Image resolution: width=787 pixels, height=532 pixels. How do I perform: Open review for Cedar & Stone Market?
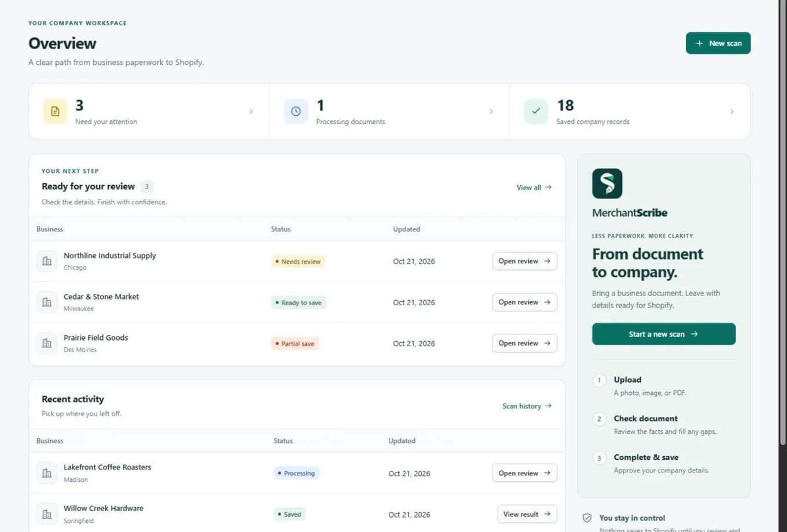point(524,302)
